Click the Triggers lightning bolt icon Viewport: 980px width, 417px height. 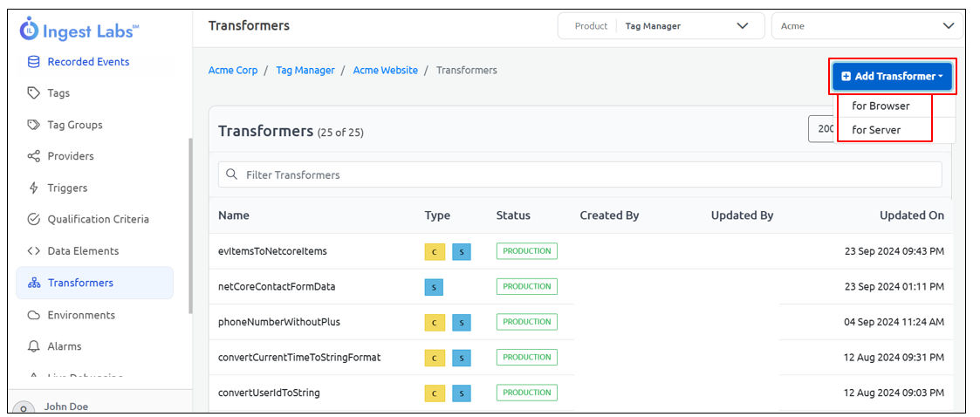coord(34,188)
